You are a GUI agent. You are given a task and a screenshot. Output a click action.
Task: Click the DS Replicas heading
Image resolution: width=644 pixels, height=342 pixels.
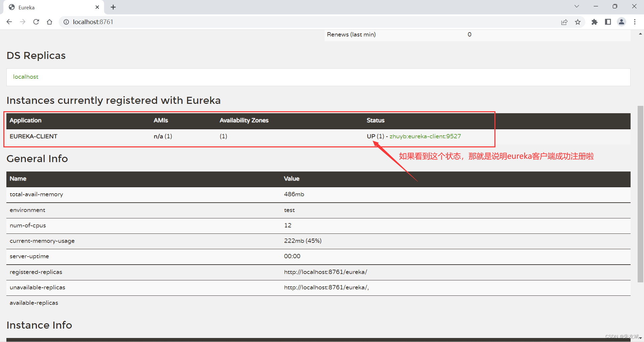pos(36,56)
